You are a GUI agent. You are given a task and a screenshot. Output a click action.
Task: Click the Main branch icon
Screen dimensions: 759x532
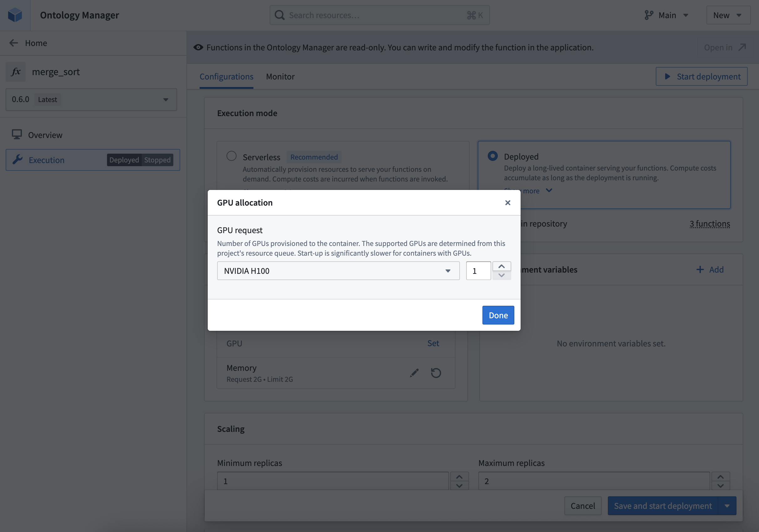649,15
